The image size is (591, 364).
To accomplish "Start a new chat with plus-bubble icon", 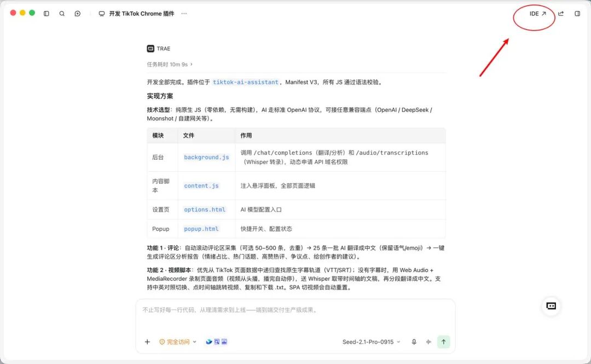I will coord(77,14).
